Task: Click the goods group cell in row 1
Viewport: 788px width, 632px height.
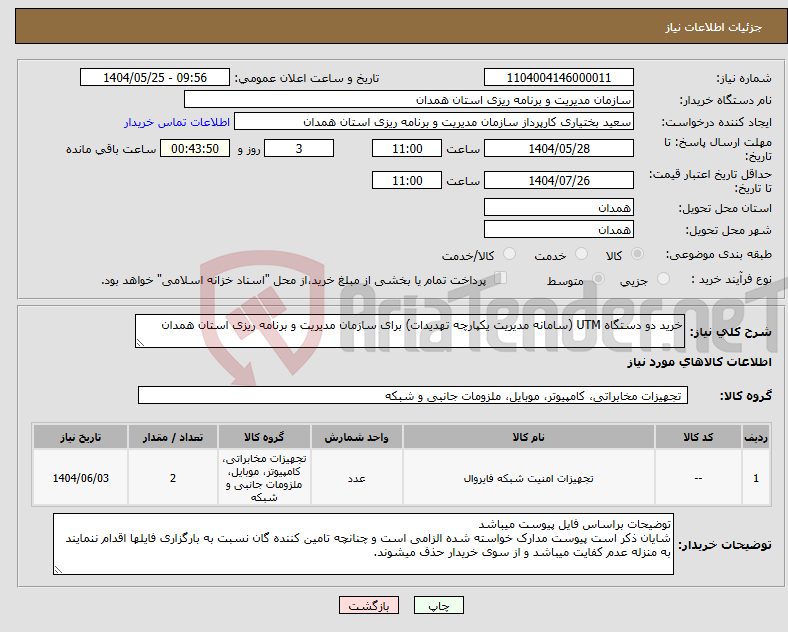Action: coord(264,478)
